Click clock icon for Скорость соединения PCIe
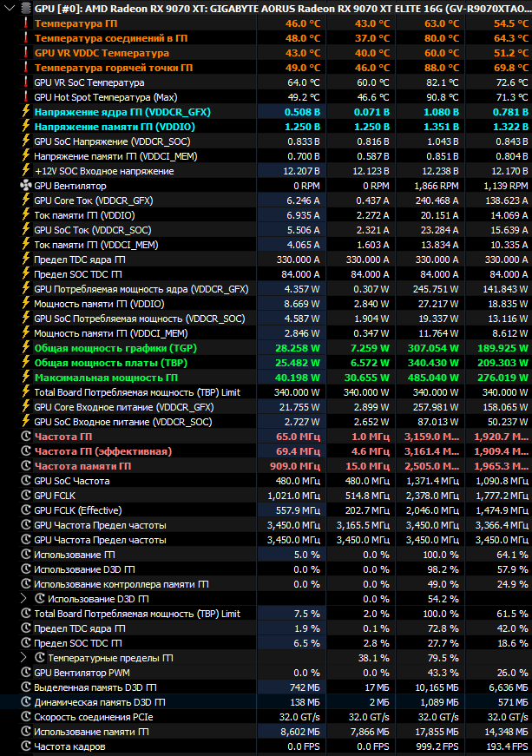 pos(26,716)
